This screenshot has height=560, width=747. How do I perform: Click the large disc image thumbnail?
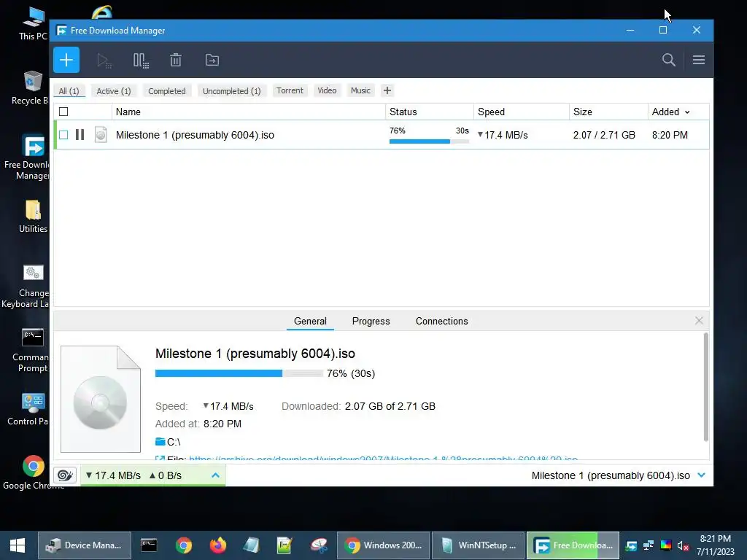tap(101, 399)
